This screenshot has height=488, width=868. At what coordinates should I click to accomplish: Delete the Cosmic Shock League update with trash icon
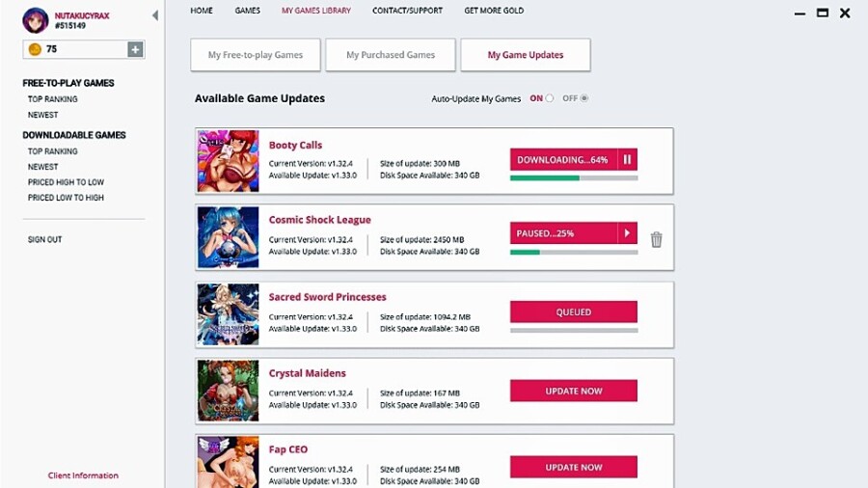[656, 239]
